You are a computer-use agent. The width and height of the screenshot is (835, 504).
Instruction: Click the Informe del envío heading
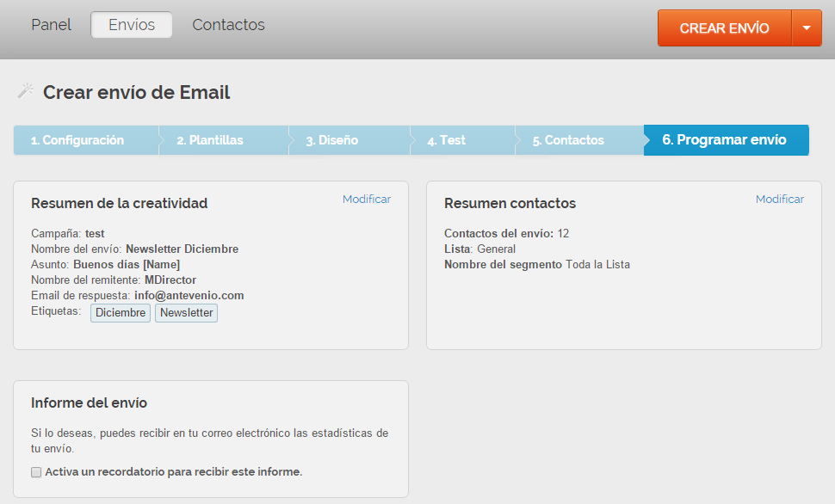[89, 403]
